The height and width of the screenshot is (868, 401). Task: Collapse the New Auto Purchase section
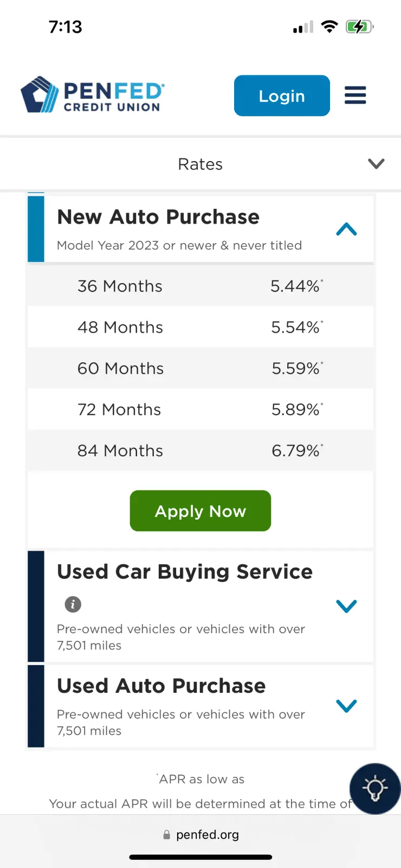346,230
